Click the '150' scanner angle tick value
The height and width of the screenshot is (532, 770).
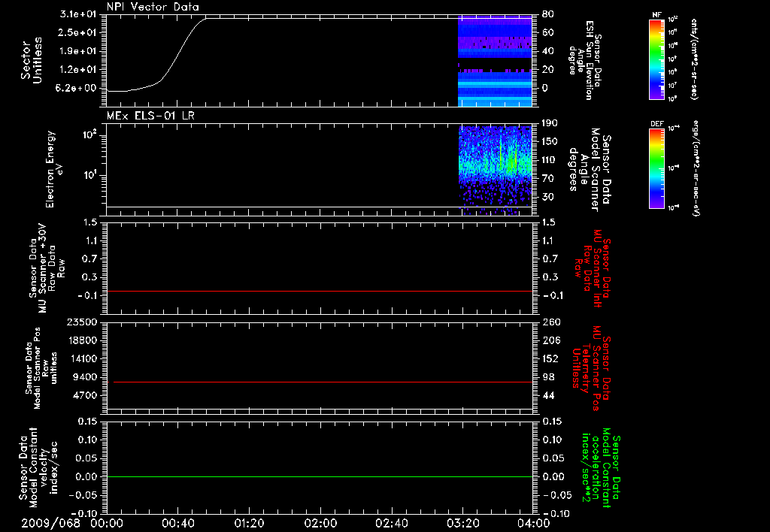tap(550, 141)
